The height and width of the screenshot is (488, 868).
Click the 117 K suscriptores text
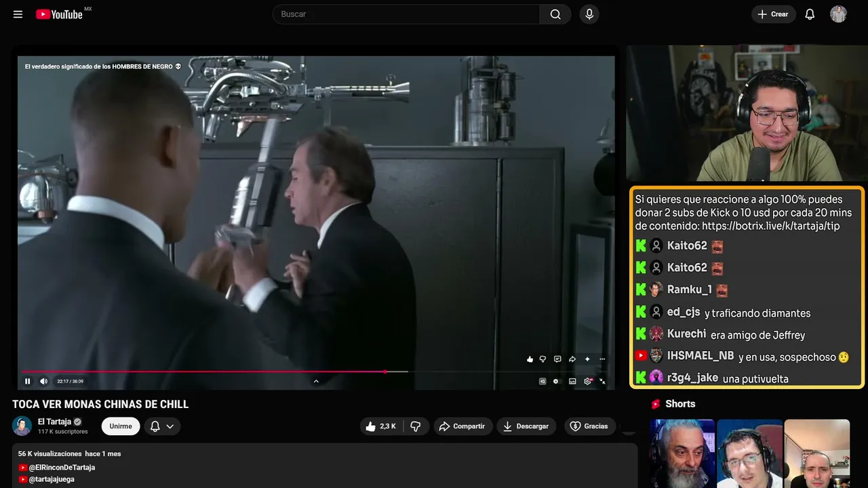(x=63, y=432)
